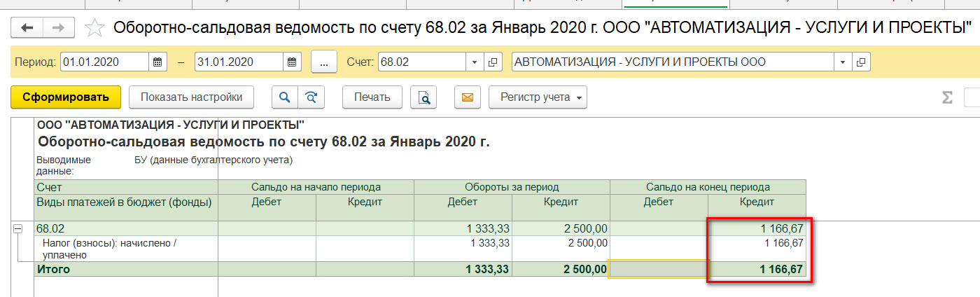Open the print preview icon
The image size is (980, 297).
click(423, 97)
